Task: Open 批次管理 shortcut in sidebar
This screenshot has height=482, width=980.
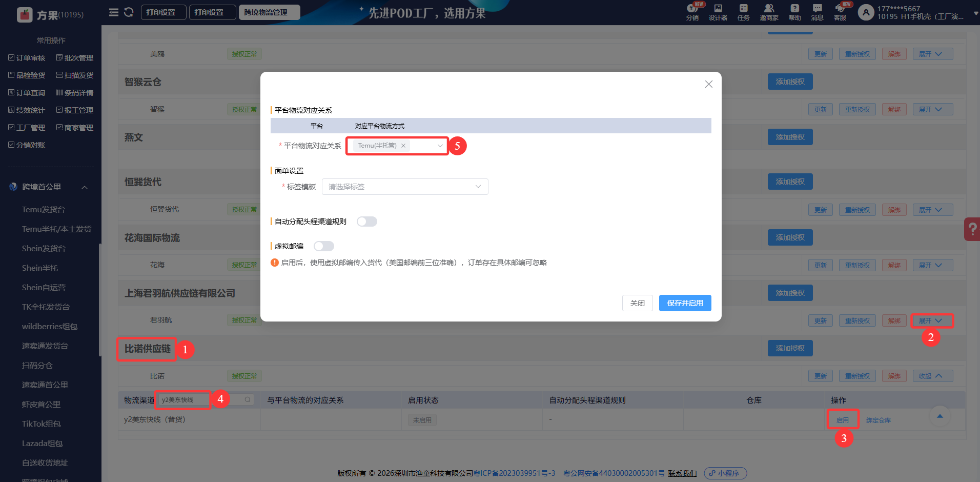Action: point(75,58)
